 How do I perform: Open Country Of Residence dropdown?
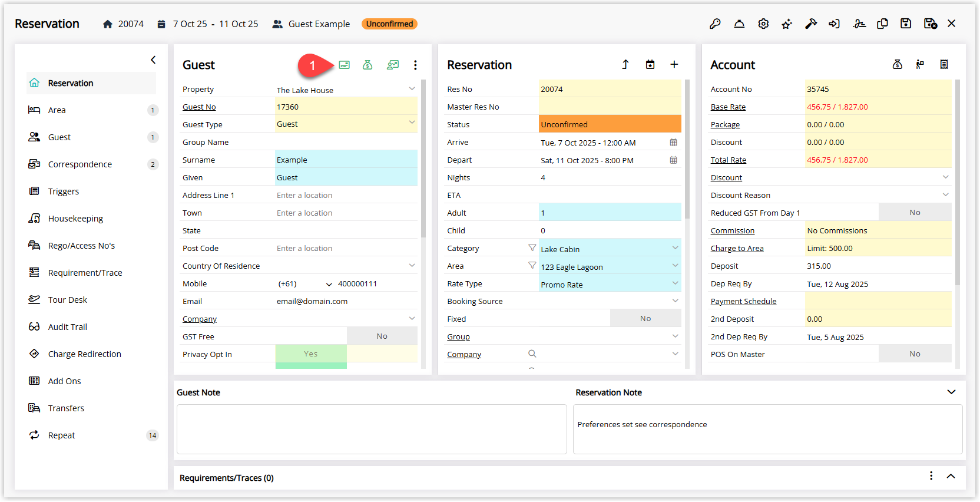tap(412, 265)
